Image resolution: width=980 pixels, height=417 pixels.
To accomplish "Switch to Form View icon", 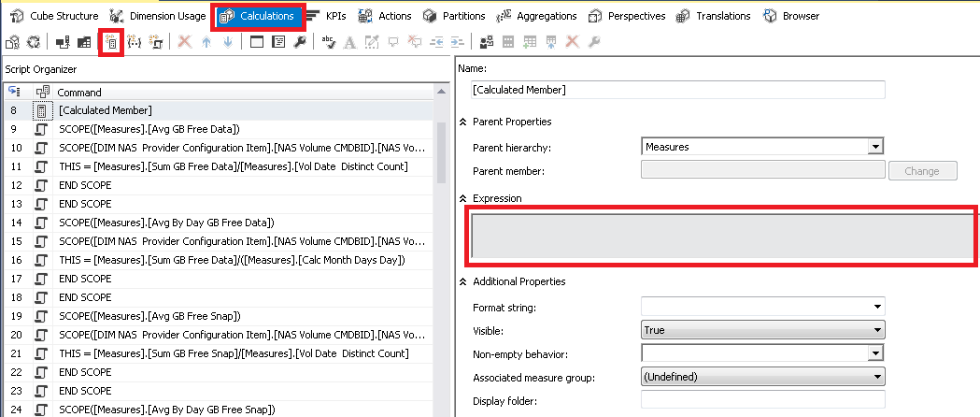I will [256, 42].
